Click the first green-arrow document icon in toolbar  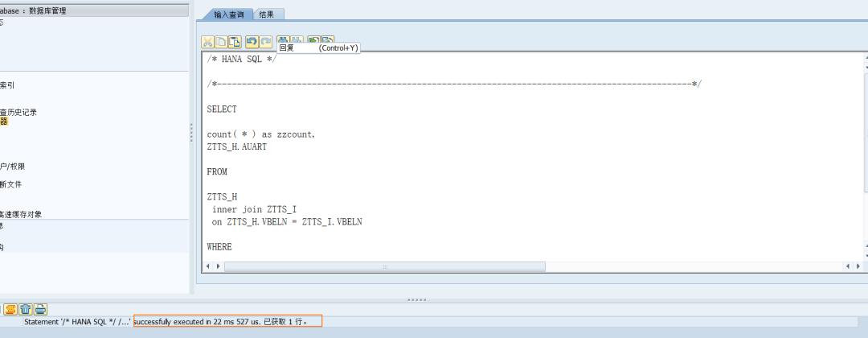click(314, 40)
